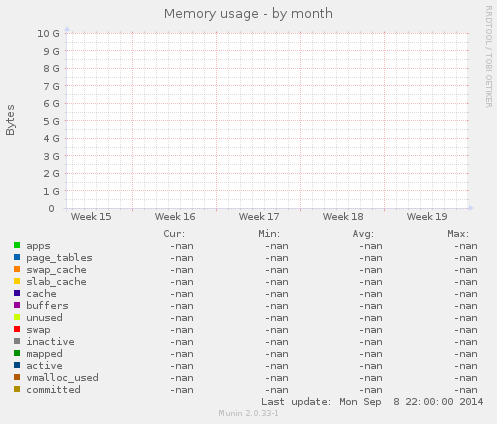Select the 'vmalloc_used' legend label
Screen dimensions: 497x424
tap(62, 378)
